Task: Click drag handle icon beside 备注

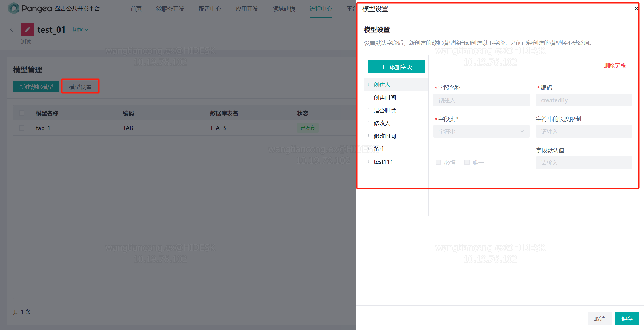Action: (x=368, y=149)
